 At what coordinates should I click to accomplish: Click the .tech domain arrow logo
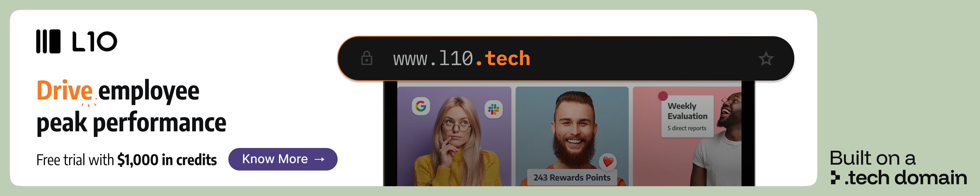(x=835, y=178)
